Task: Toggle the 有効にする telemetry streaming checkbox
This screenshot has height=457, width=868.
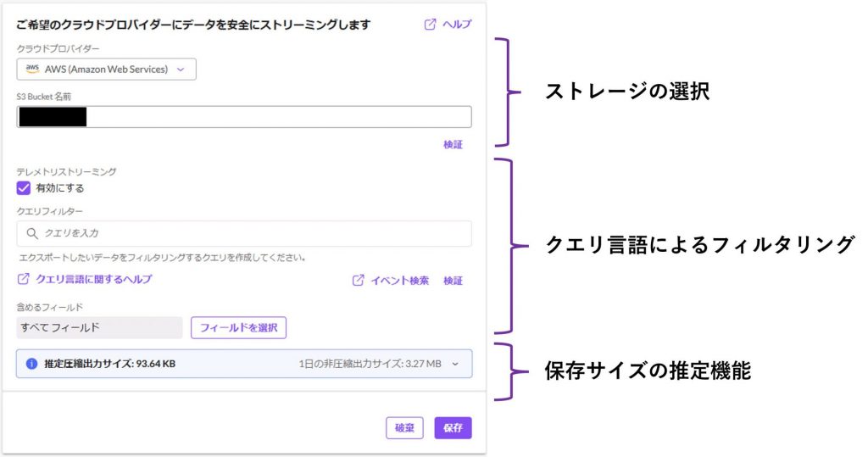Action: pyautogui.click(x=24, y=188)
